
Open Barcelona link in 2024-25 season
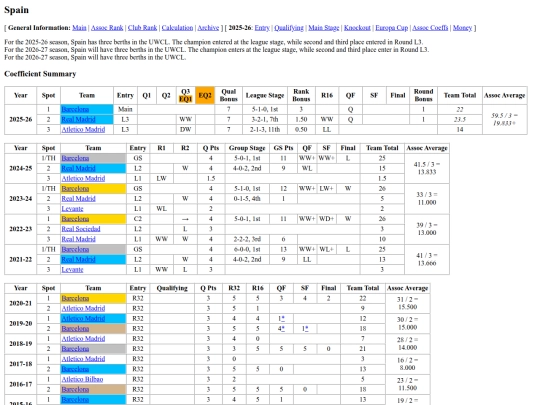coord(75,158)
